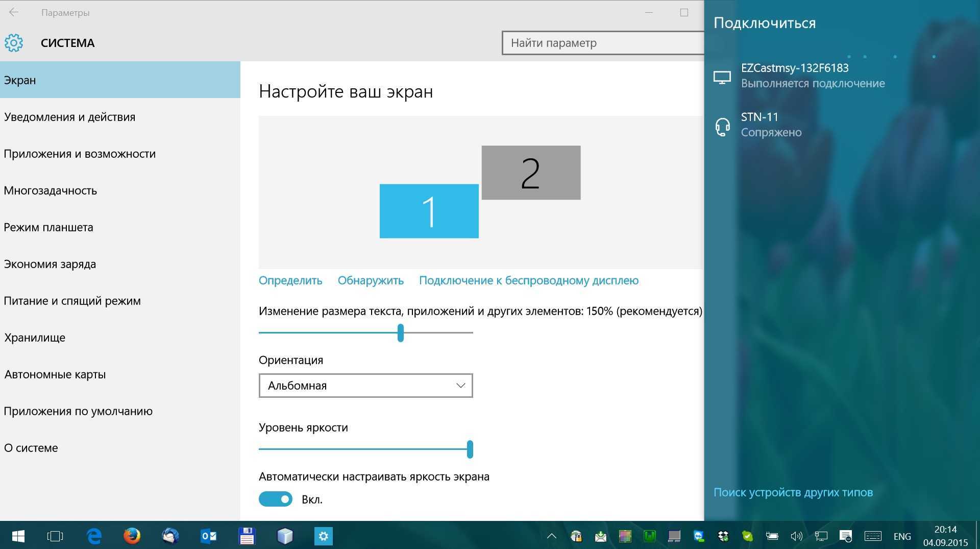980x549 pixels.
Task: Click the gray monitor tray icon
Action: point(674,536)
